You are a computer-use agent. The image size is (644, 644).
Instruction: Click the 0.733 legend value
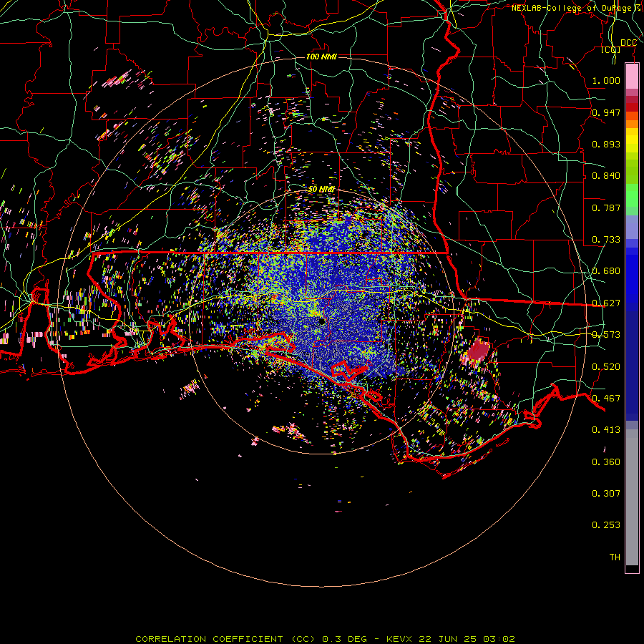pyautogui.click(x=606, y=240)
